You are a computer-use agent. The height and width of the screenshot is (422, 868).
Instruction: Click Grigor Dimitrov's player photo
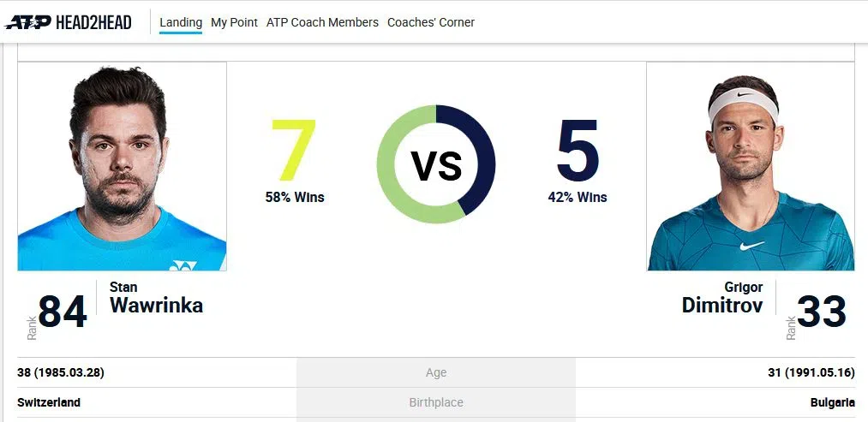pyautogui.click(x=751, y=166)
